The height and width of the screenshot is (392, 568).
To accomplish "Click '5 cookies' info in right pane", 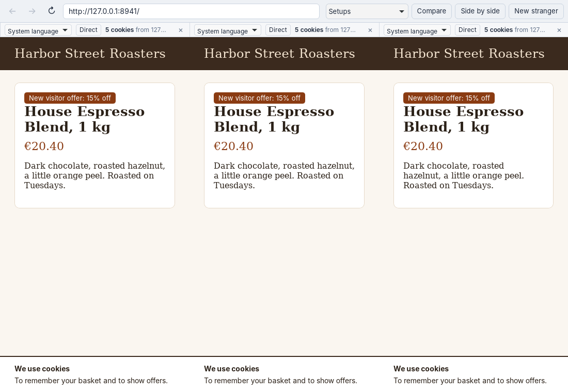I will click(515, 30).
